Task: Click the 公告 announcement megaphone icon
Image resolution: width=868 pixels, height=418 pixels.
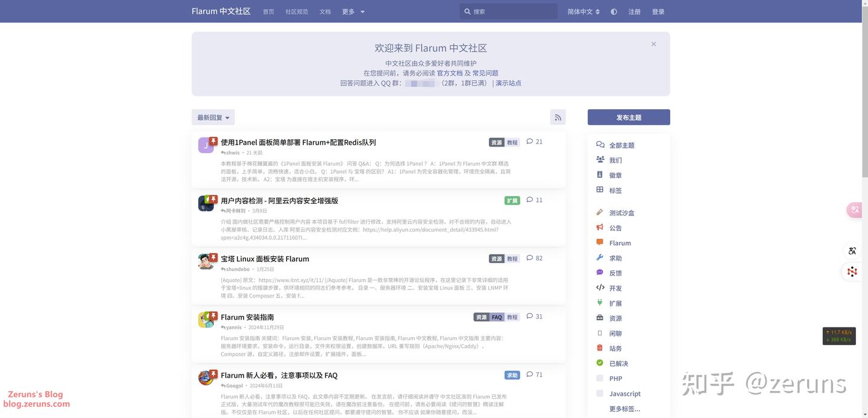Action: click(600, 227)
